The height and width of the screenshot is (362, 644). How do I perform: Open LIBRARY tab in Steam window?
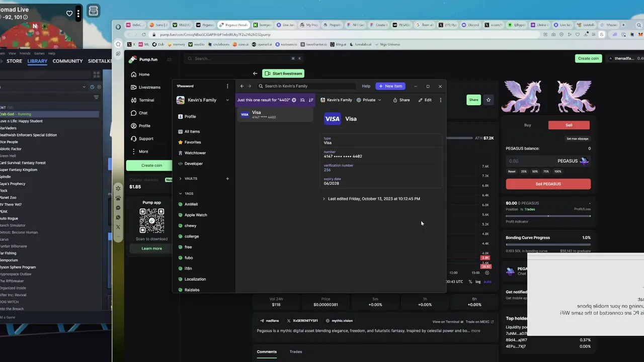(37, 61)
